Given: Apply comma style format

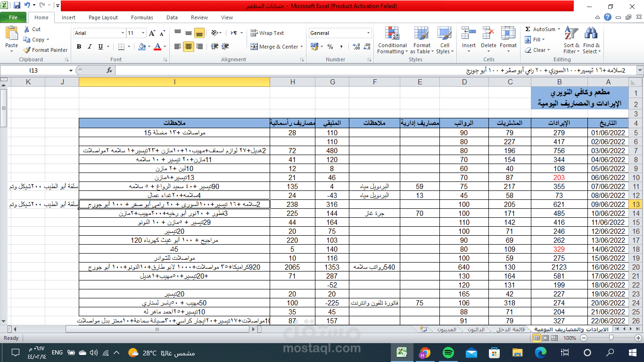Looking at the screenshot, I should pyautogui.click(x=340, y=47).
